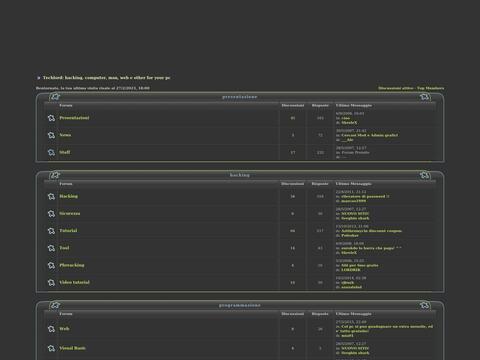Collapse the programmazione section via its right header icon
Viewport: 480px width, 360px height.
424,305
